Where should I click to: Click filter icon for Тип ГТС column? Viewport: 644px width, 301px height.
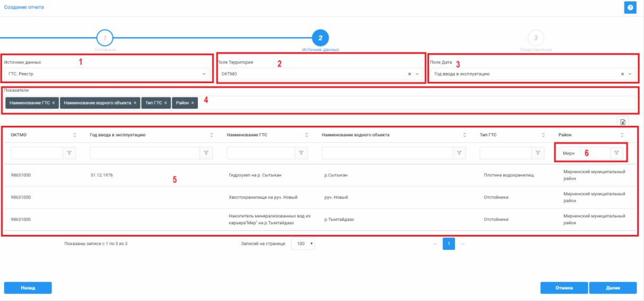point(538,153)
